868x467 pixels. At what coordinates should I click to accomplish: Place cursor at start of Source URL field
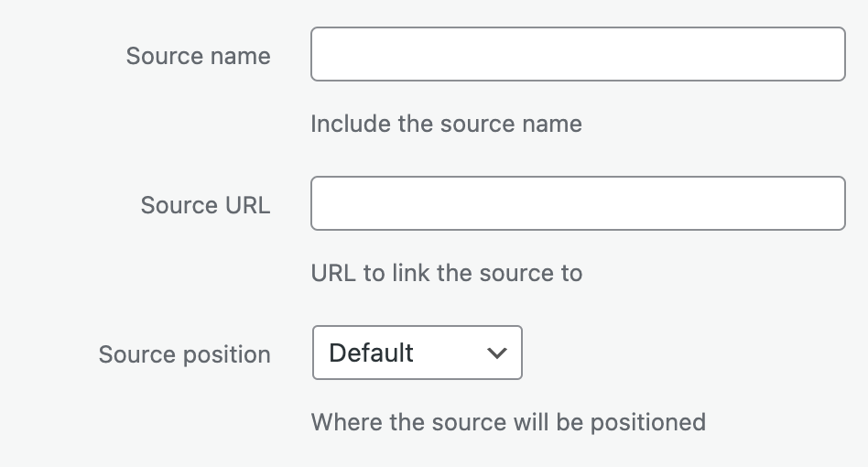coord(322,203)
